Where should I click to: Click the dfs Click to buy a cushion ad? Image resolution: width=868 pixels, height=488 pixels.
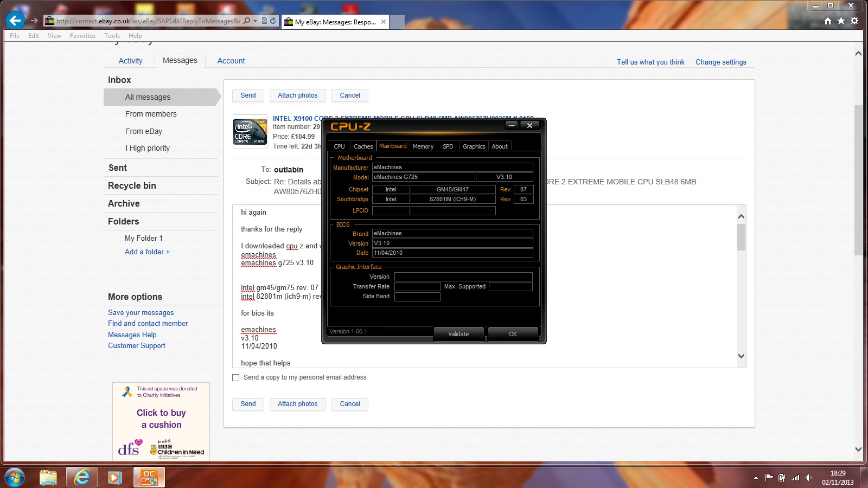click(161, 422)
